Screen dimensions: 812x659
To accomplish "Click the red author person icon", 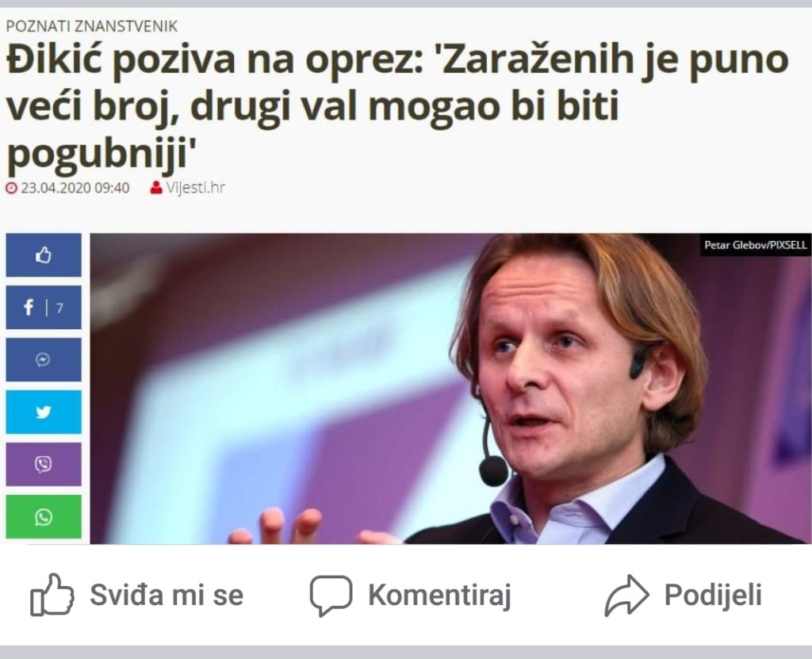I will coord(156,187).
